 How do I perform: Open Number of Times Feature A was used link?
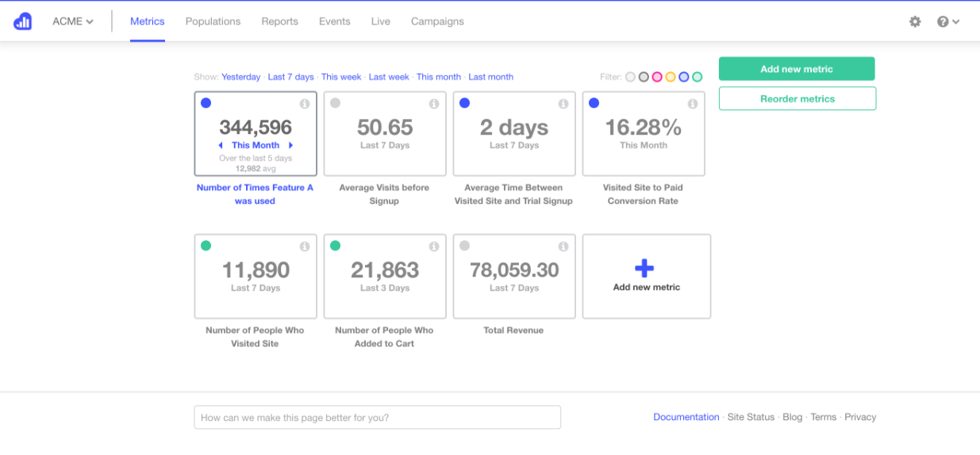[x=255, y=194]
